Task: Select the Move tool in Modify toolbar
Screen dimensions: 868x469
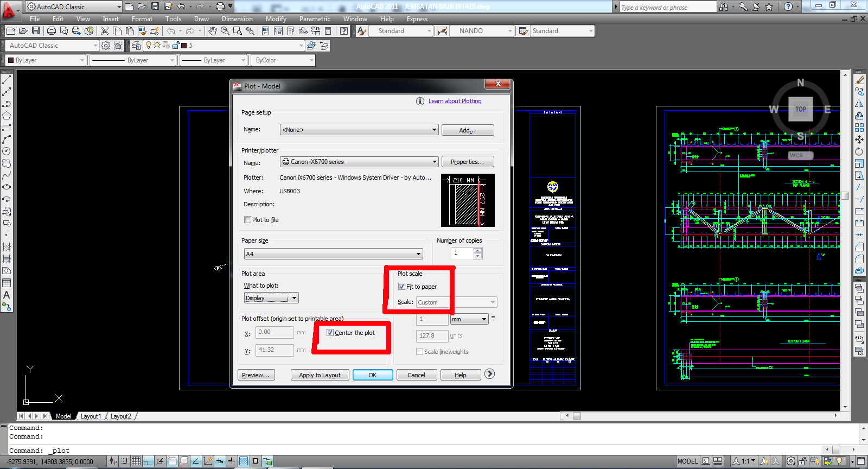Action: 859,140
